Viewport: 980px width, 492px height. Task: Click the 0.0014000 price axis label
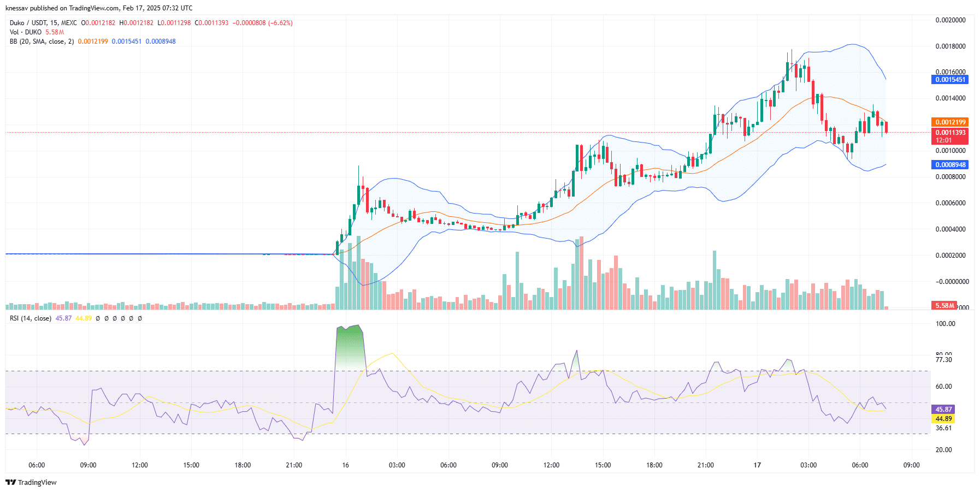tap(951, 98)
